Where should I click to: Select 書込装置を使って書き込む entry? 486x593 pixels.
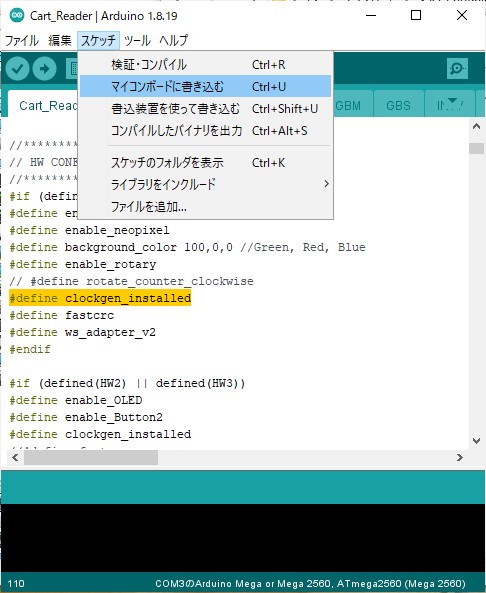[x=205, y=109]
